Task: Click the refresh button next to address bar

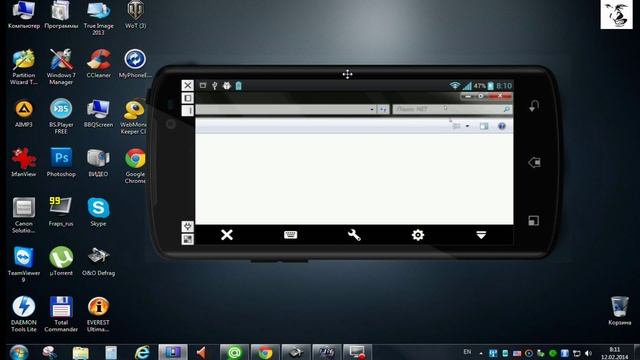Action: click(x=383, y=109)
